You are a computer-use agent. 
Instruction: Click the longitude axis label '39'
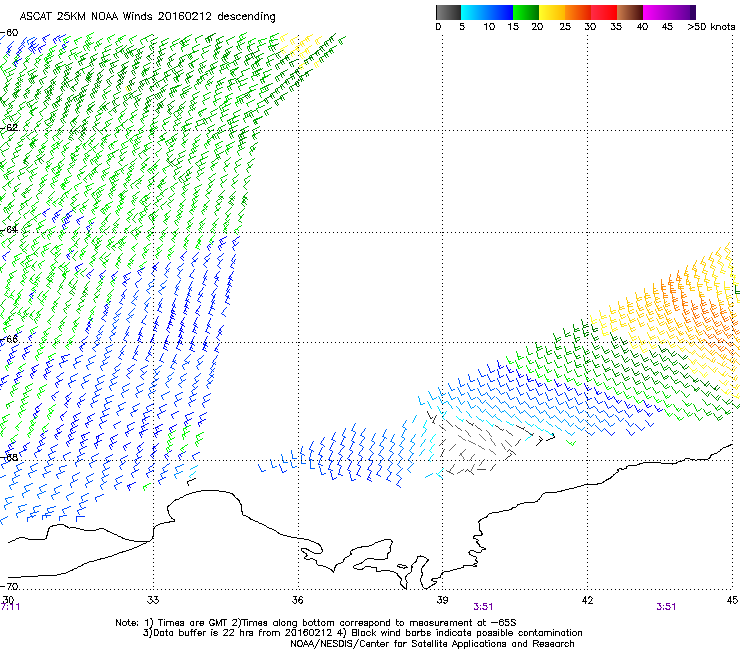tap(442, 600)
